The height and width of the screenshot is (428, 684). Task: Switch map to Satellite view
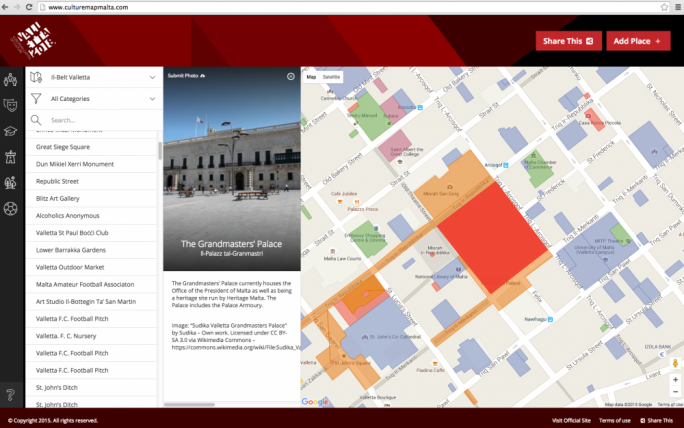[x=331, y=76]
